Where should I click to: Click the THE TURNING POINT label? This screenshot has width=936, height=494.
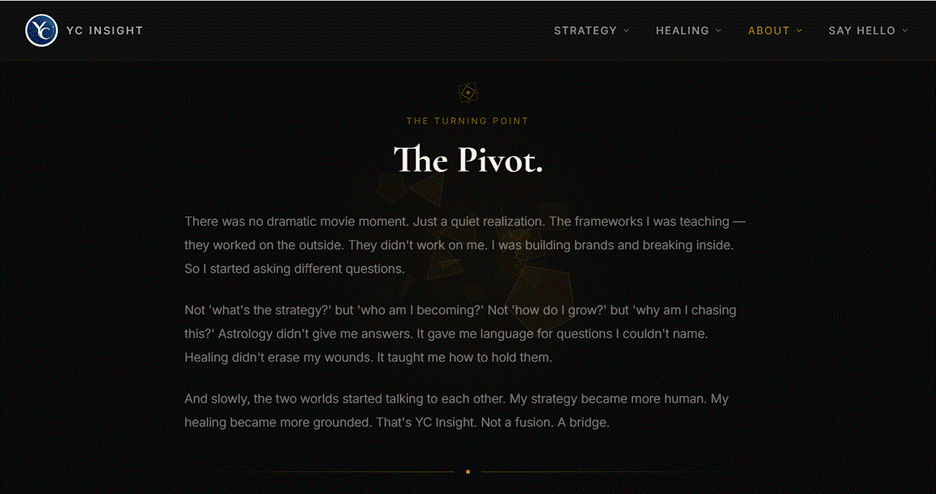467,121
